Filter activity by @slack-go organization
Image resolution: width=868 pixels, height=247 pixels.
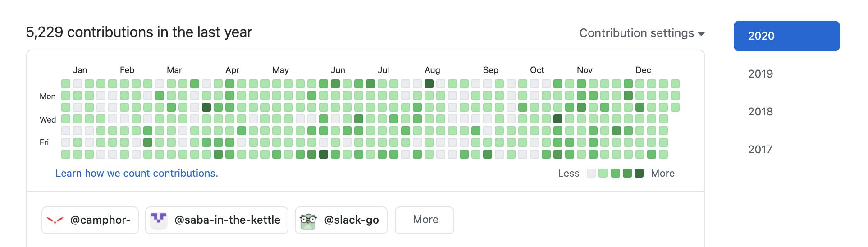tap(351, 220)
